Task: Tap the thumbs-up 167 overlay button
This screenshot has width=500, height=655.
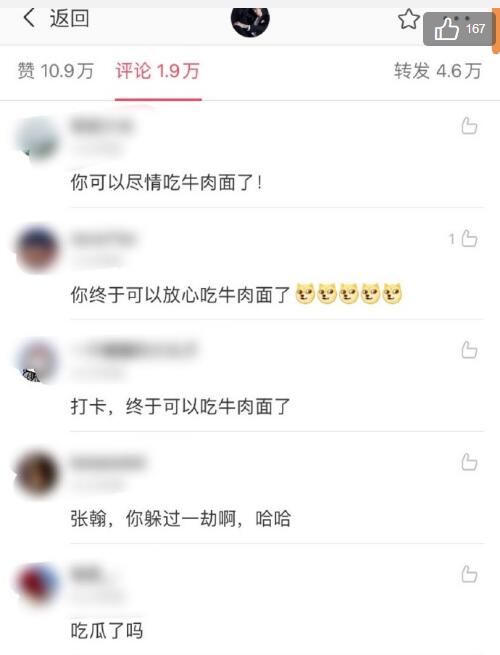Action: [x=459, y=29]
